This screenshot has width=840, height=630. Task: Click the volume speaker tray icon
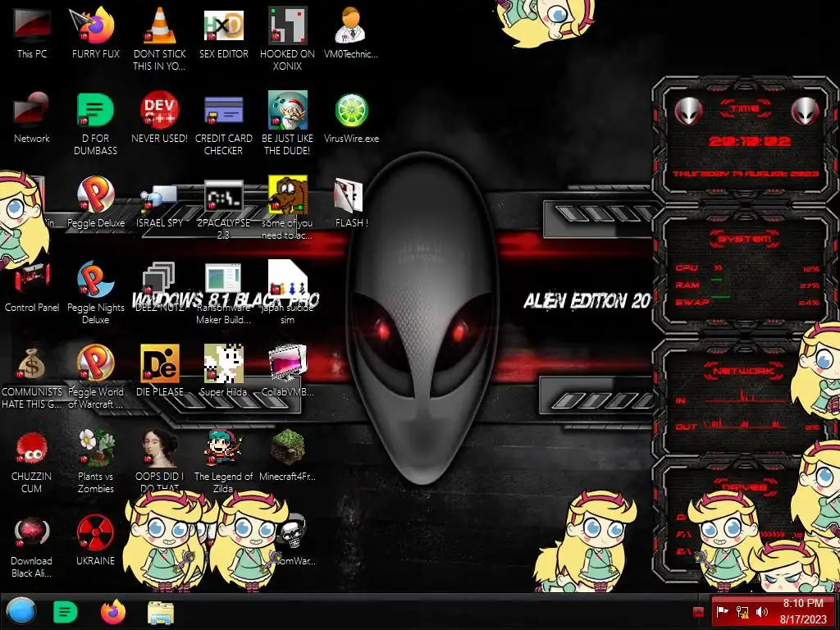point(762,611)
